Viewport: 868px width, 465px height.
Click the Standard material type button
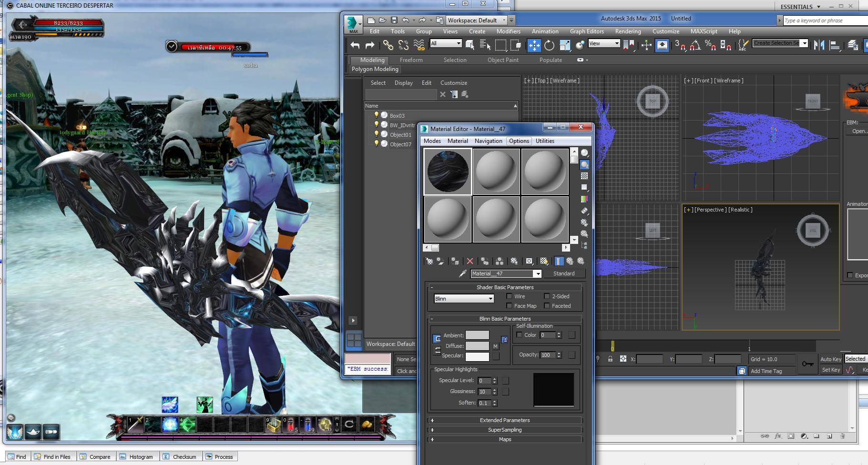(564, 273)
